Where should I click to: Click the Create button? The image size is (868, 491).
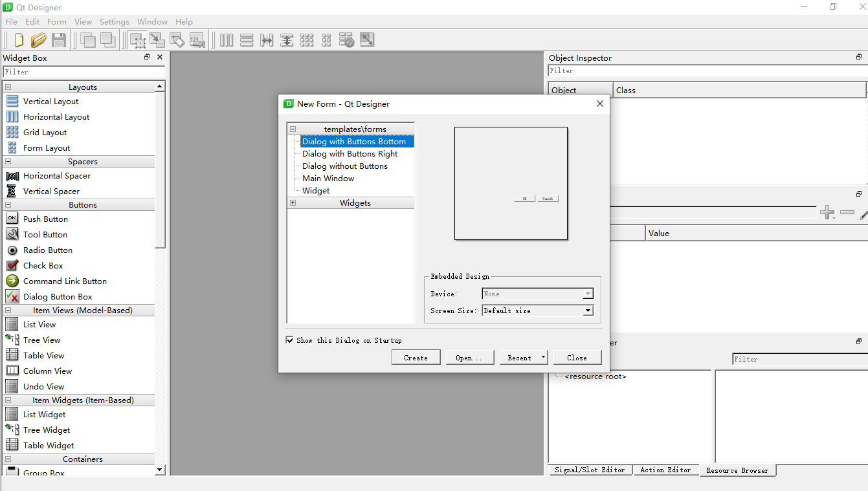coord(416,356)
